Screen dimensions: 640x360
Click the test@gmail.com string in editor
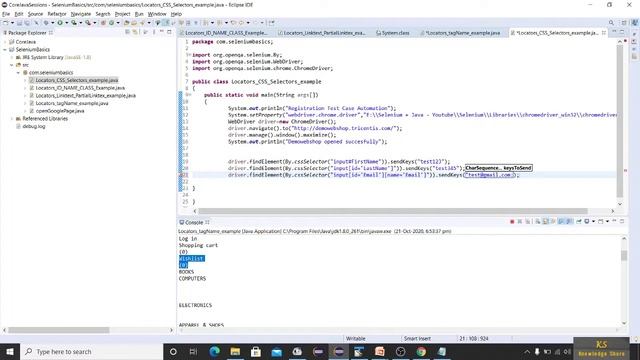[490, 175]
